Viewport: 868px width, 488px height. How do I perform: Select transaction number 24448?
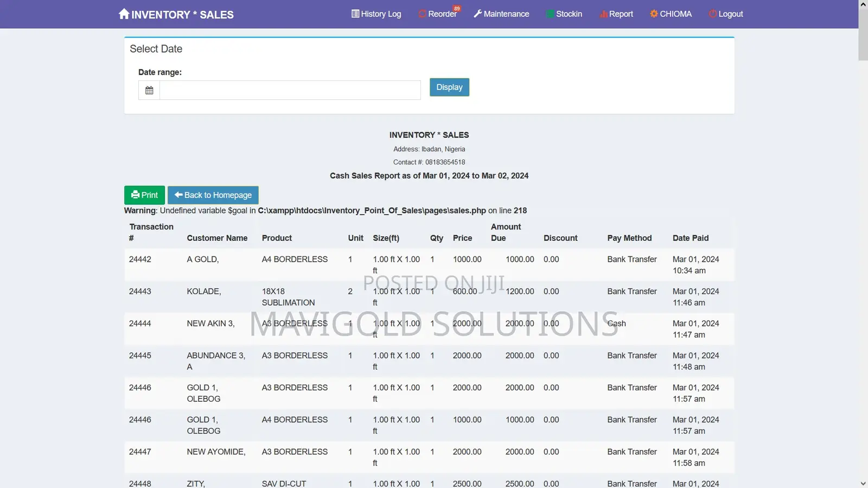pos(140,484)
